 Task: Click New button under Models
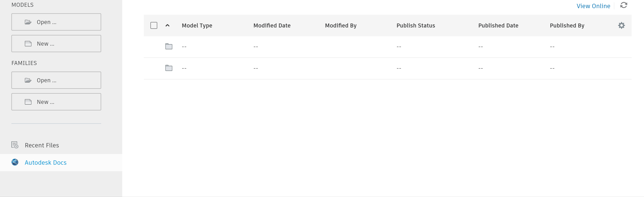click(56, 44)
